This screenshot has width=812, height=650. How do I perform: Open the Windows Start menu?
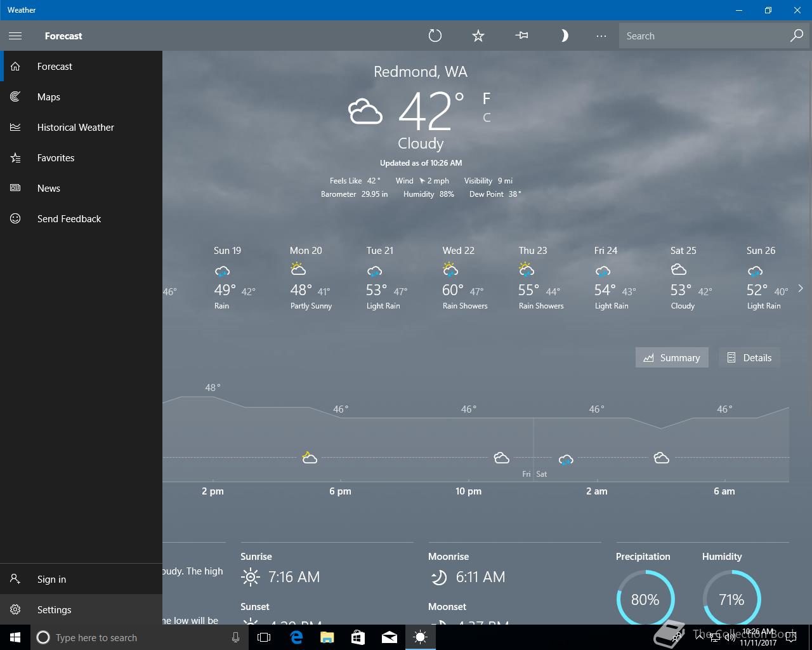[x=15, y=637]
